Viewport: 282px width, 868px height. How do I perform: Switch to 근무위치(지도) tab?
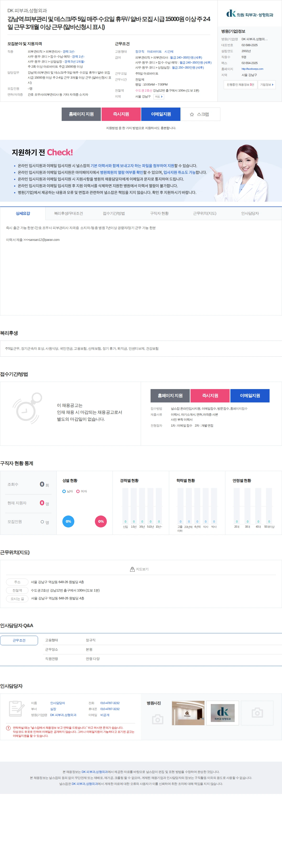[205, 213]
